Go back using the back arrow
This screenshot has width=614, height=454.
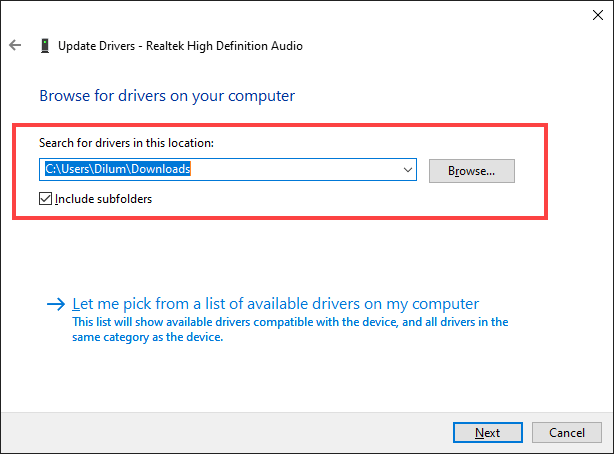coord(15,45)
